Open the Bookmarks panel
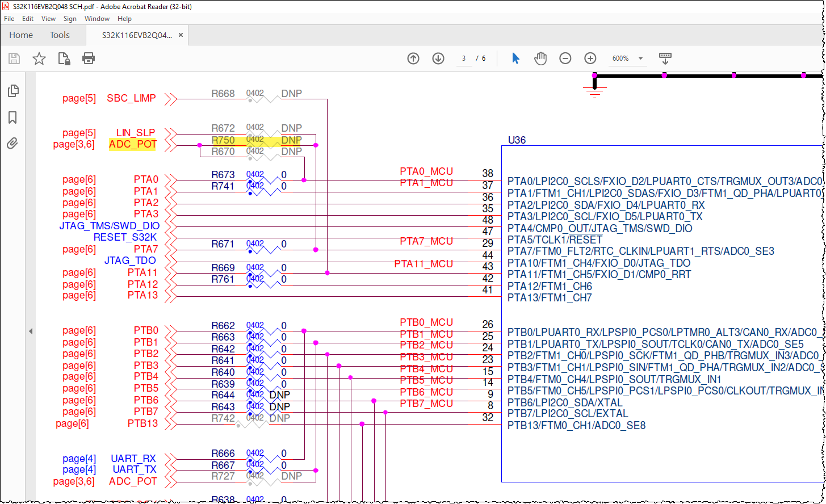This screenshot has height=504, width=826. 14,117
